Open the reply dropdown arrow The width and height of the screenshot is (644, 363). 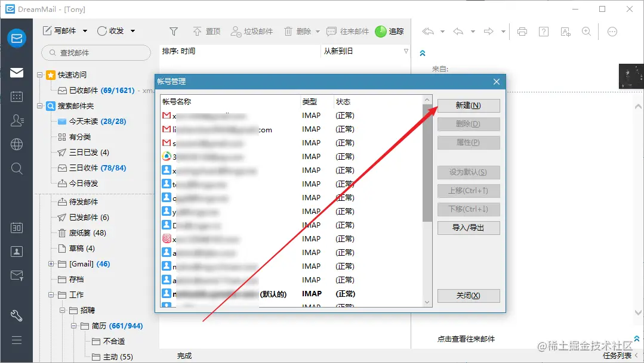[x=473, y=31]
